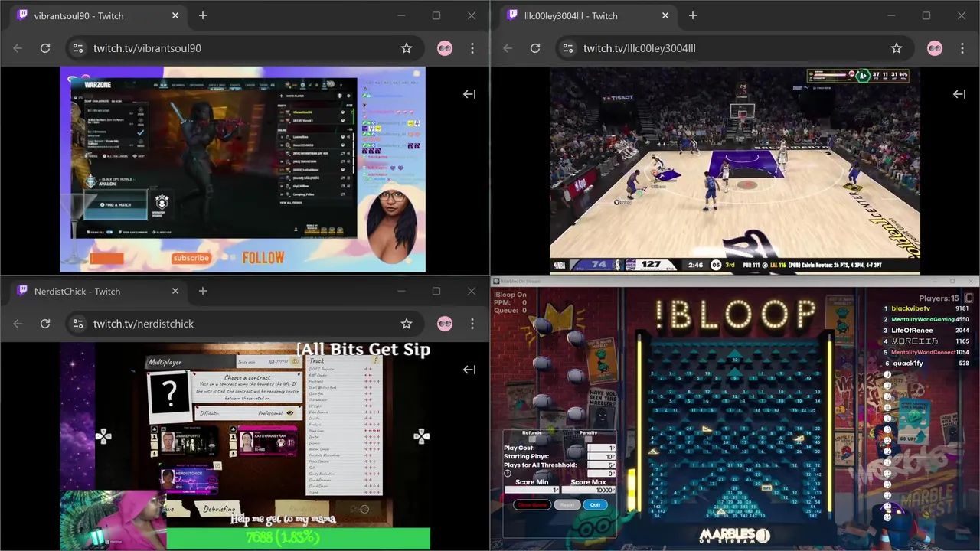
Task: Bookmark the lllc00ley3004lll page with star
Action: click(897, 48)
